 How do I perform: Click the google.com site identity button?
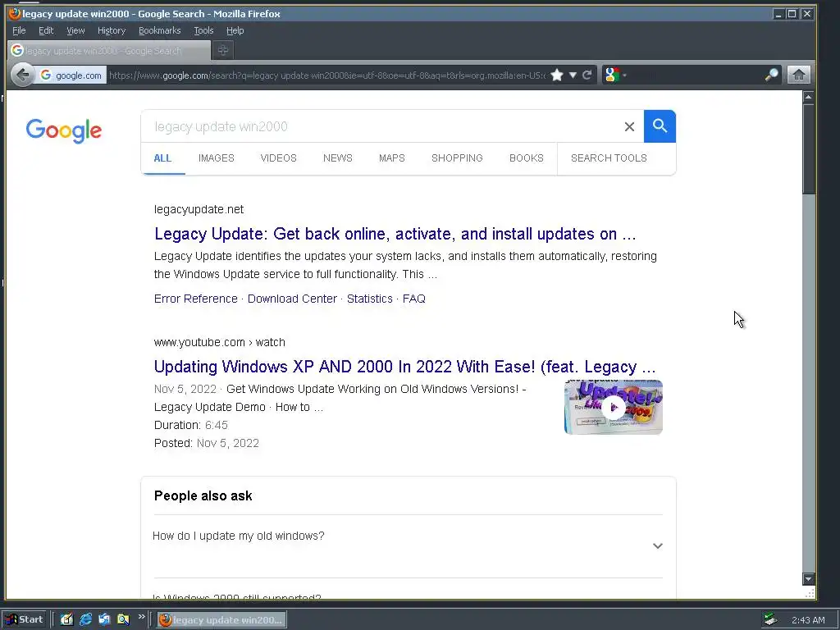[x=71, y=75]
